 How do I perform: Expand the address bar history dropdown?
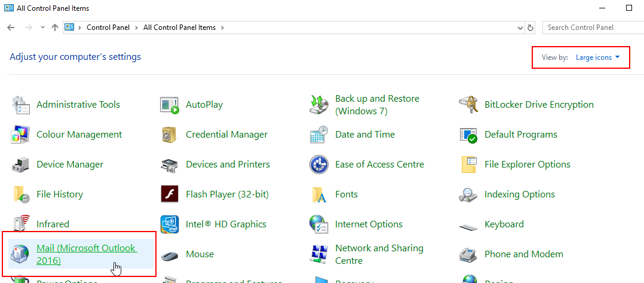click(521, 28)
